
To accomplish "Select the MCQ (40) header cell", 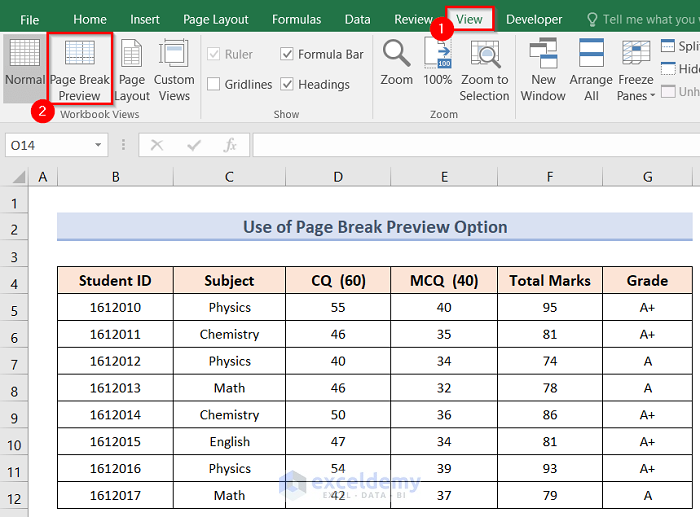I will [444, 280].
